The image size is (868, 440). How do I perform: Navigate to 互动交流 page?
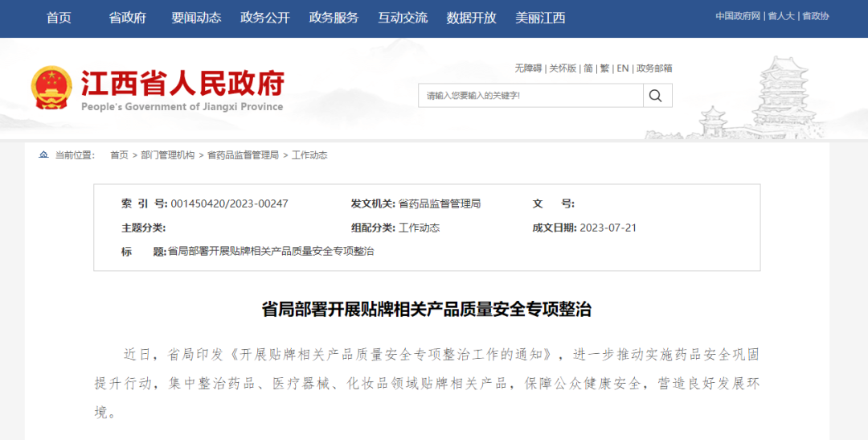tap(403, 18)
